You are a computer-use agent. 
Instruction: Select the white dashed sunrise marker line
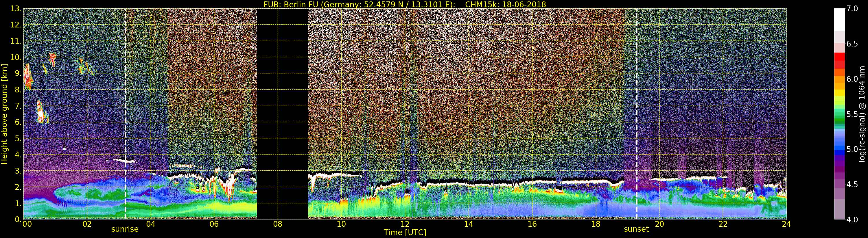[x=125, y=114]
